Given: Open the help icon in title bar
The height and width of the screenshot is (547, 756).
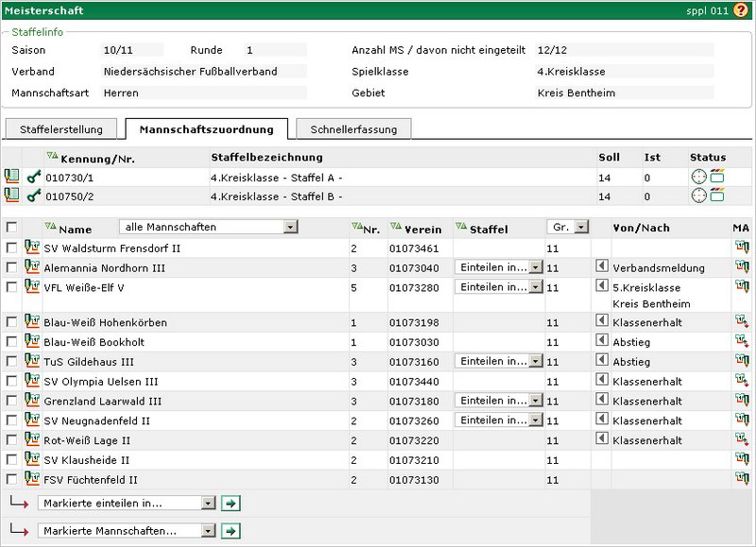Looking at the screenshot, I should click(740, 10).
